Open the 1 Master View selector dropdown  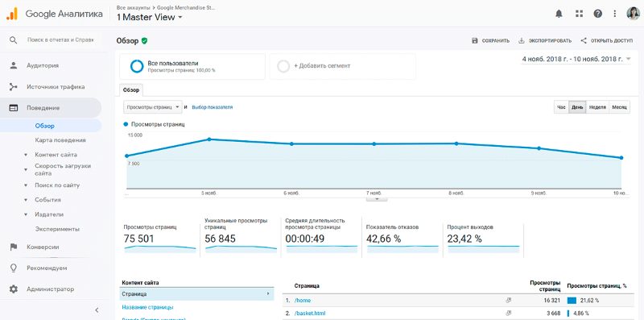[150, 17]
